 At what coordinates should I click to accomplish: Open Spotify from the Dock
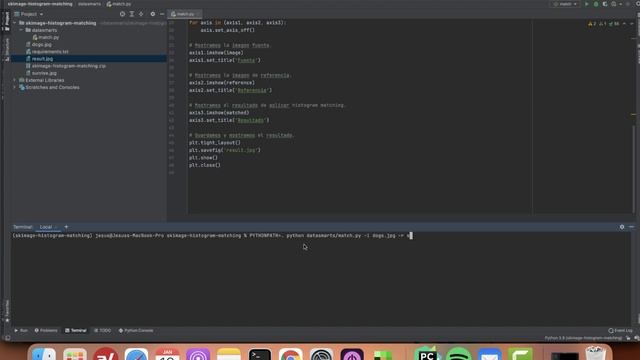coord(458,354)
